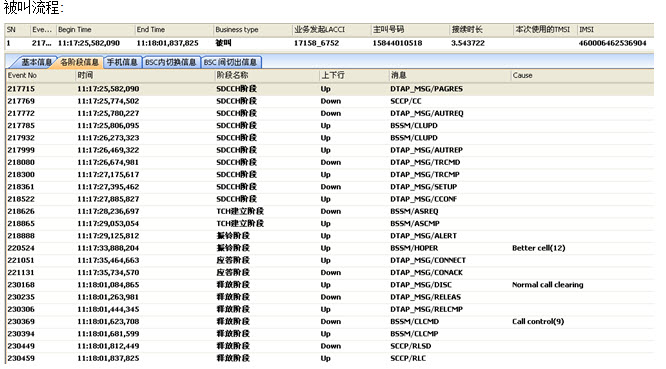This screenshot has width=666, height=369.
Task: Click the DTAP_MSG/PAGRES message cell
Action: pos(426,89)
